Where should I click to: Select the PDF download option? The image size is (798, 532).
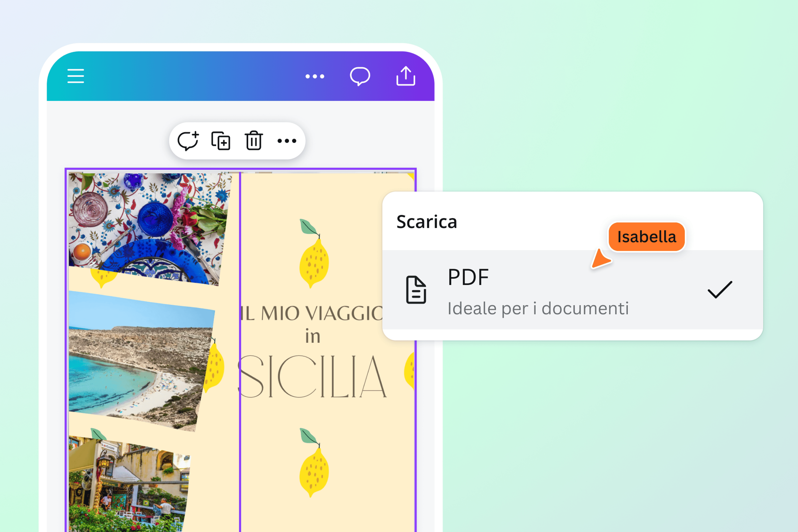pyautogui.click(x=573, y=290)
